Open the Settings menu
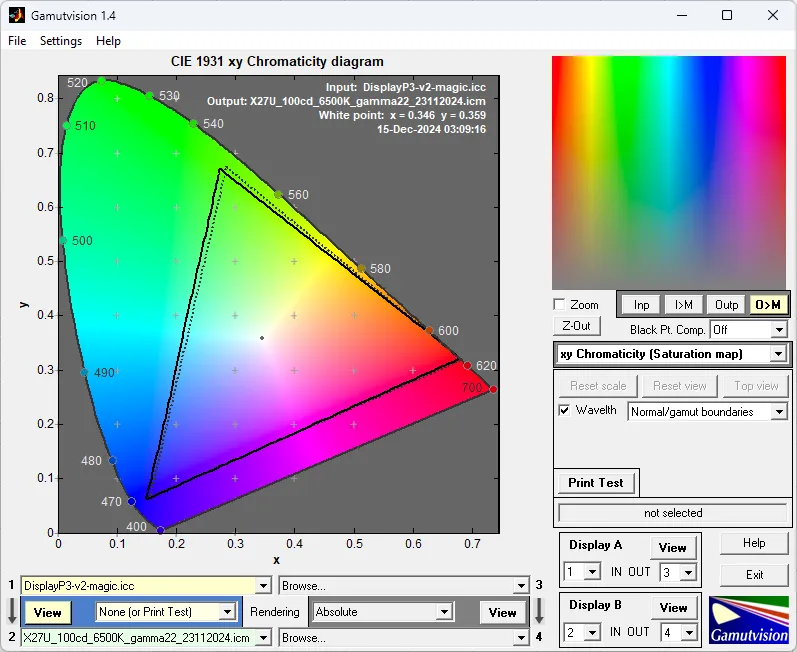The height and width of the screenshot is (652, 797). (x=61, y=41)
